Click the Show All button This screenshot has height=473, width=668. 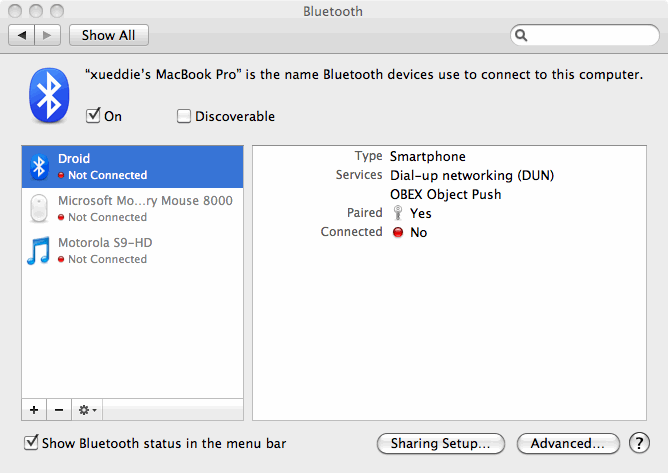click(x=108, y=35)
